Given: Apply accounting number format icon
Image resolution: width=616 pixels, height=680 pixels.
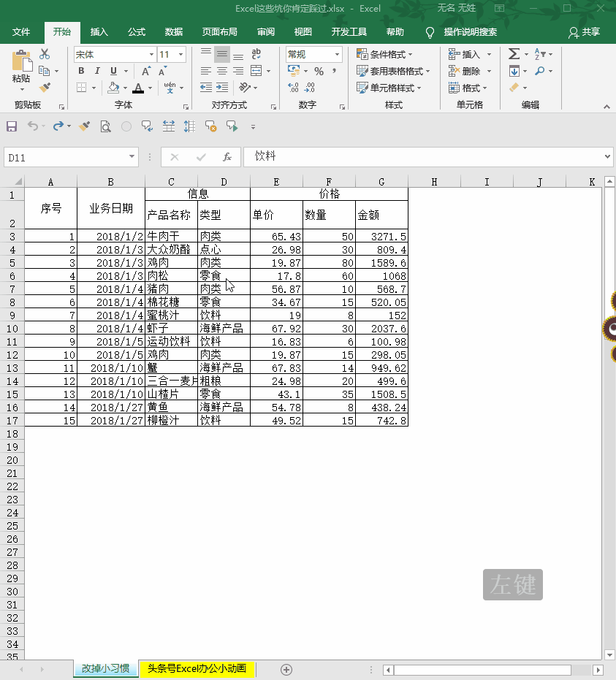Looking at the screenshot, I should tap(294, 70).
